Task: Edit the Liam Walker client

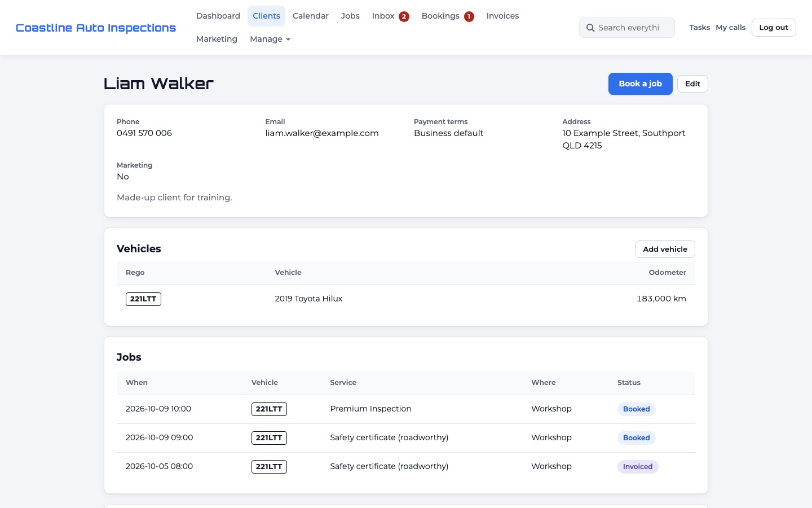Action: tap(692, 84)
